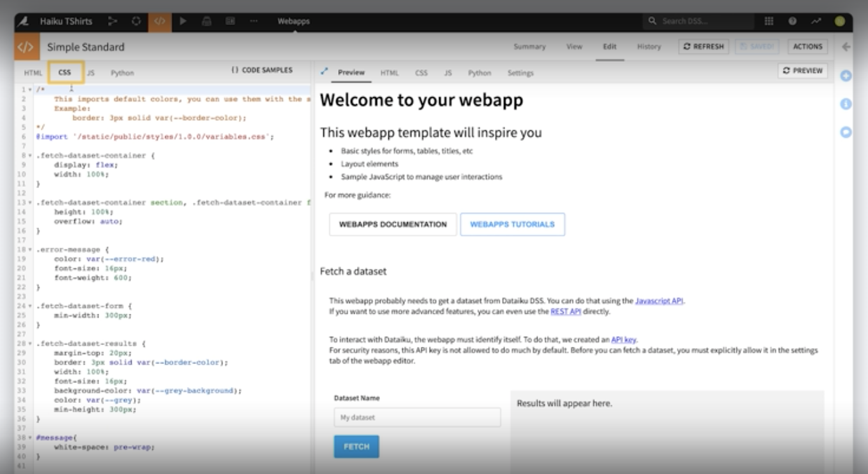The width and height of the screenshot is (868, 474).
Task: Open the History tab
Action: point(649,46)
